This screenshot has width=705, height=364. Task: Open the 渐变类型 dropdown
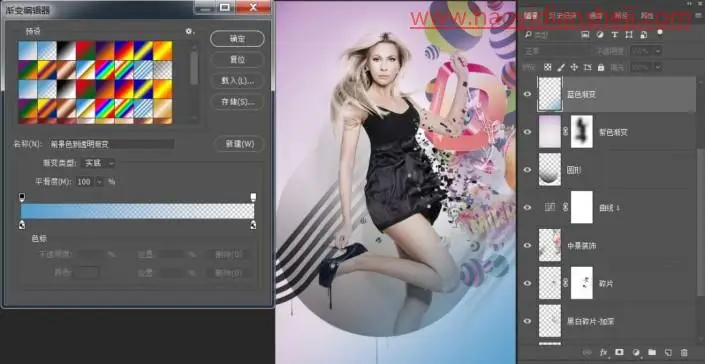(98, 163)
